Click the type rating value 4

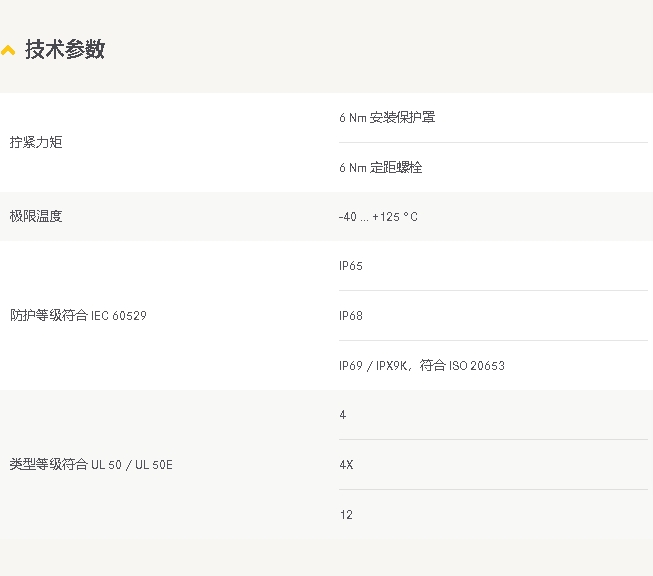pyautogui.click(x=343, y=415)
